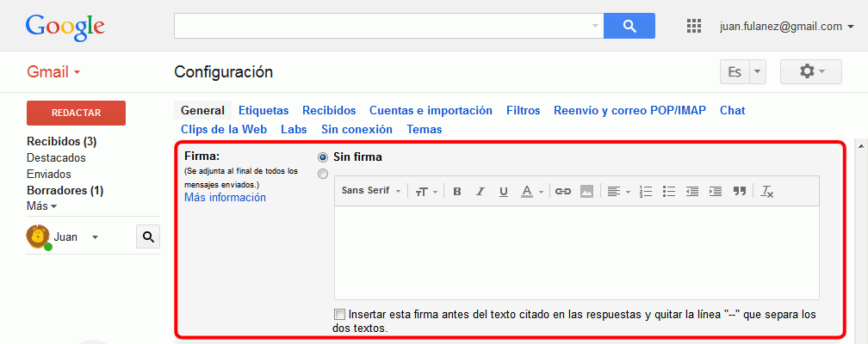
Task: Insert an image in the signature
Action: point(586,192)
